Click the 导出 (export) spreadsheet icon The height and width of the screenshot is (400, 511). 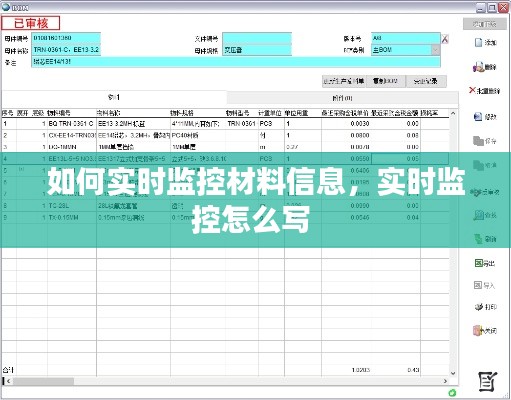tap(479, 263)
